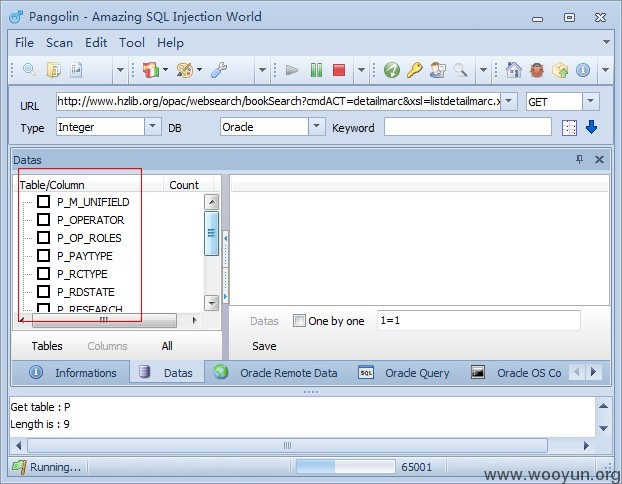Open the home page house icon
Image resolution: width=622 pixels, height=484 pixels.
(514, 70)
